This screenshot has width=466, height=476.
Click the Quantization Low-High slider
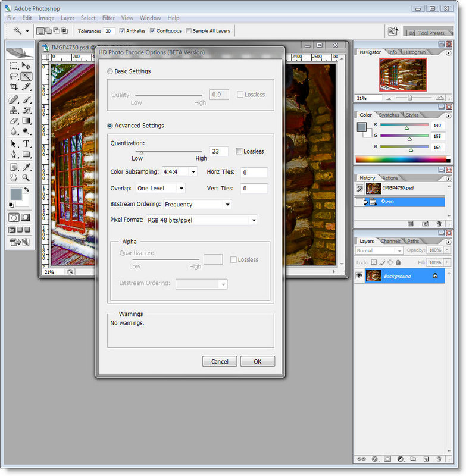(x=169, y=151)
